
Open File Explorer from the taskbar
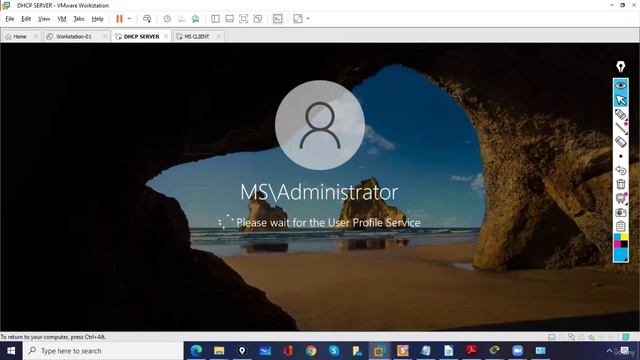219,351
